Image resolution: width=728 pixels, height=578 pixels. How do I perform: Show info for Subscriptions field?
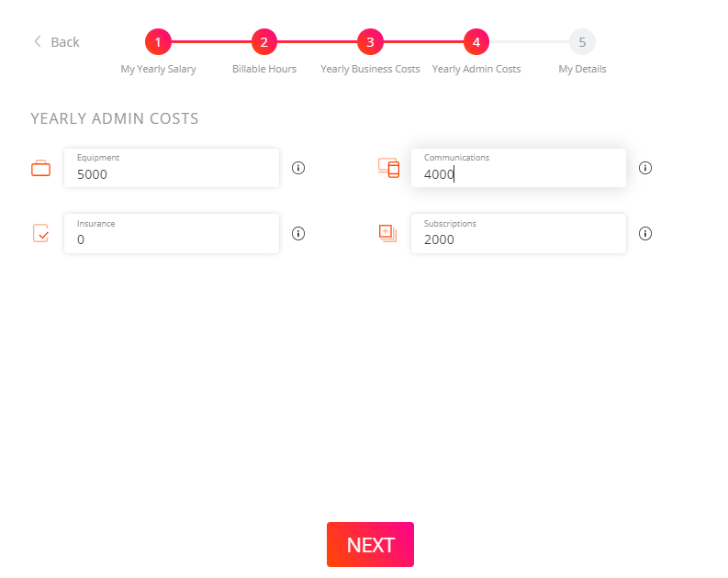point(645,233)
